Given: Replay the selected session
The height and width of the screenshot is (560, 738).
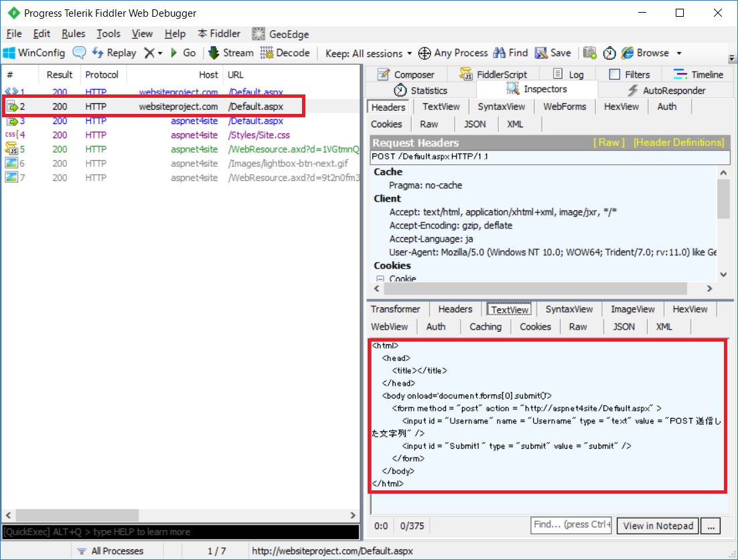Looking at the screenshot, I should [113, 53].
